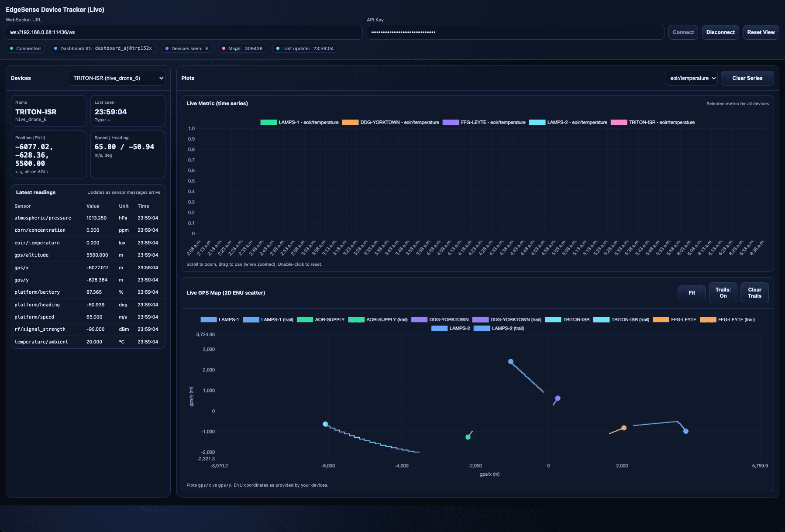Hide the AOR-SUPPLY (trail) series in map legend

tap(378, 319)
